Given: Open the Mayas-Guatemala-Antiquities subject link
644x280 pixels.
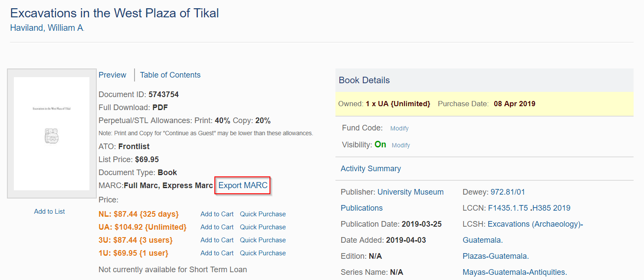Looking at the screenshot, I should pos(515,272).
